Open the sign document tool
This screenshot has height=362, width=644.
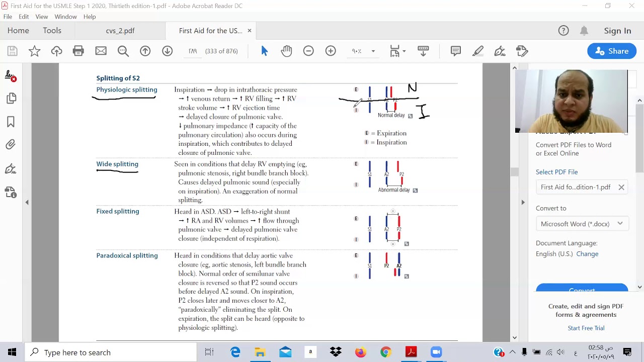coord(500,51)
